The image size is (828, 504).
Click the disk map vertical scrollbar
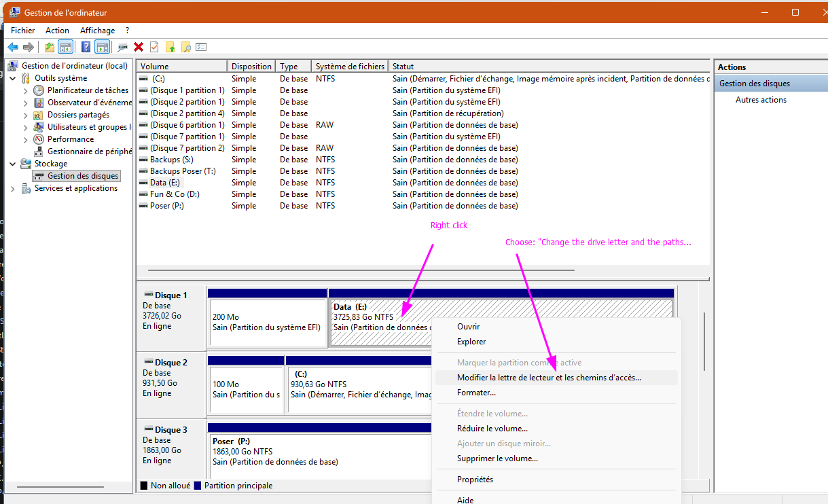coord(704,342)
